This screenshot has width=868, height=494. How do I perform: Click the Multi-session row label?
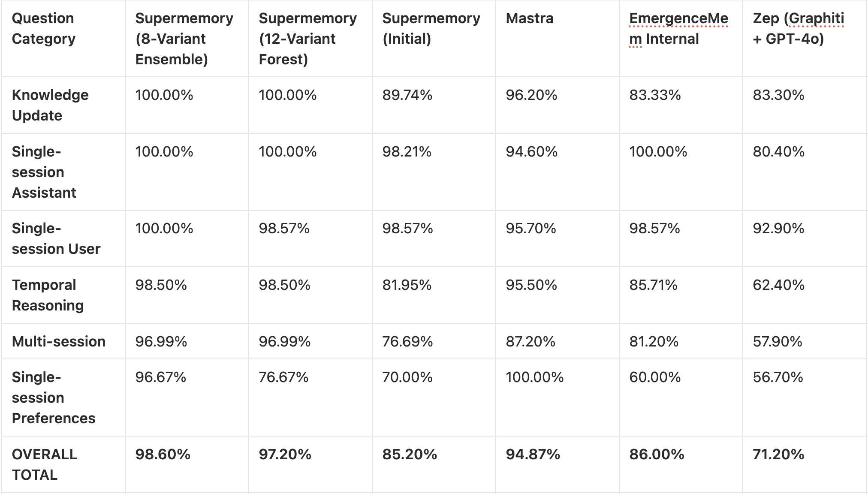pos(59,341)
